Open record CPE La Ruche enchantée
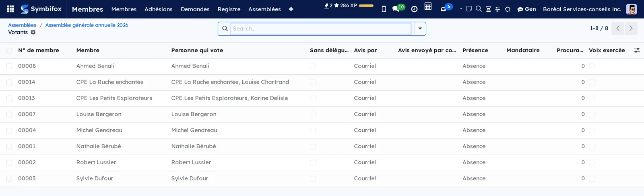The width and height of the screenshot is (644, 196). (110, 82)
